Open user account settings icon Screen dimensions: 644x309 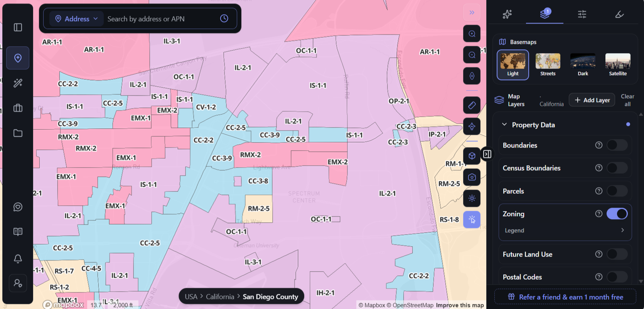(x=18, y=284)
